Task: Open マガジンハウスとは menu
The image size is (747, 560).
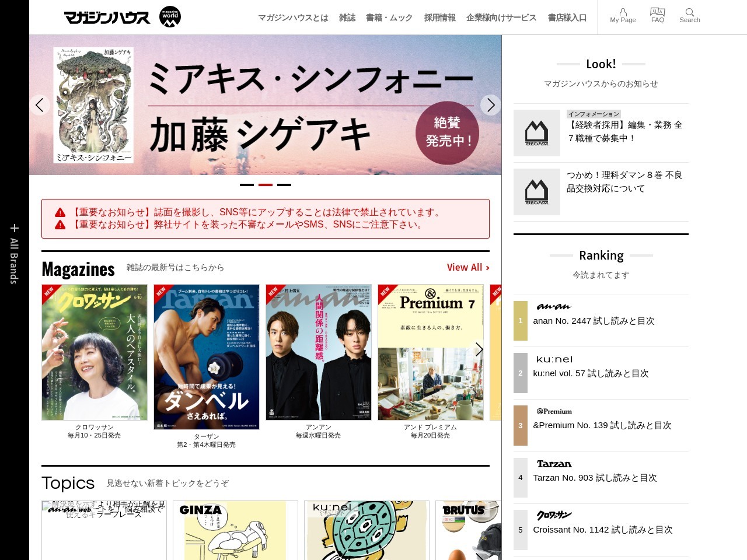Action: (293, 17)
